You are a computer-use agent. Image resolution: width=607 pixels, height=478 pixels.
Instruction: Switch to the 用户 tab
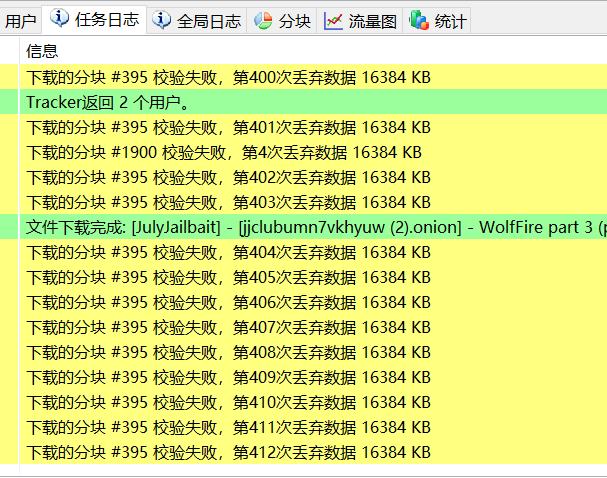[x=21, y=20]
